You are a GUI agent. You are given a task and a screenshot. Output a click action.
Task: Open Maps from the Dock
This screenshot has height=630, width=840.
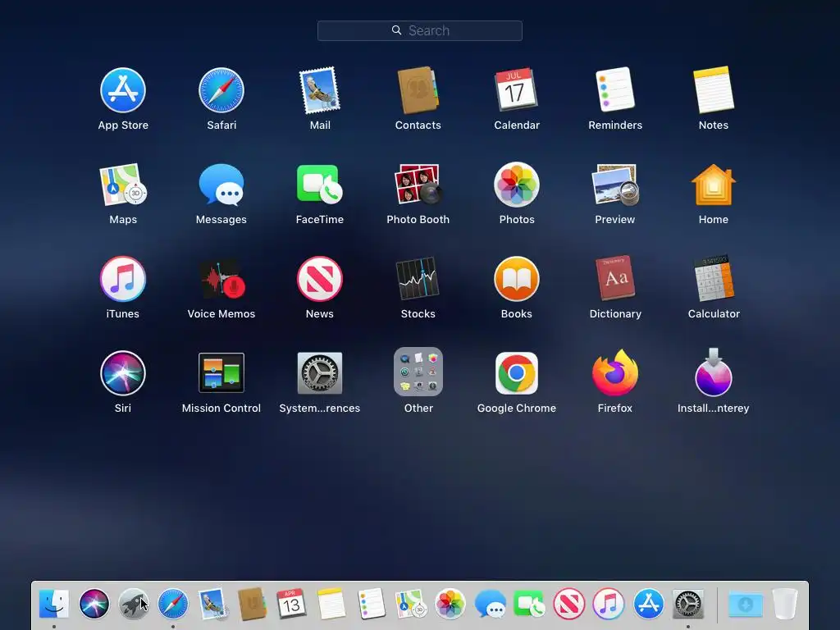pyautogui.click(x=410, y=604)
